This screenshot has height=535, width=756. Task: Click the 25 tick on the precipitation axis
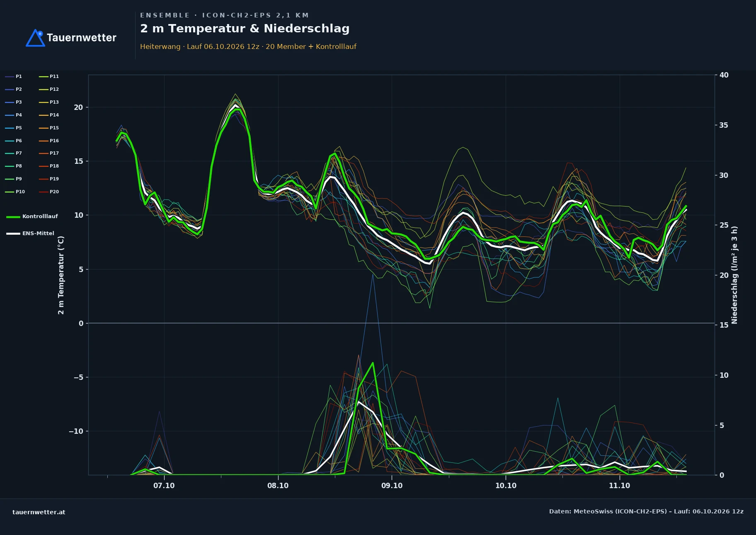click(724, 225)
